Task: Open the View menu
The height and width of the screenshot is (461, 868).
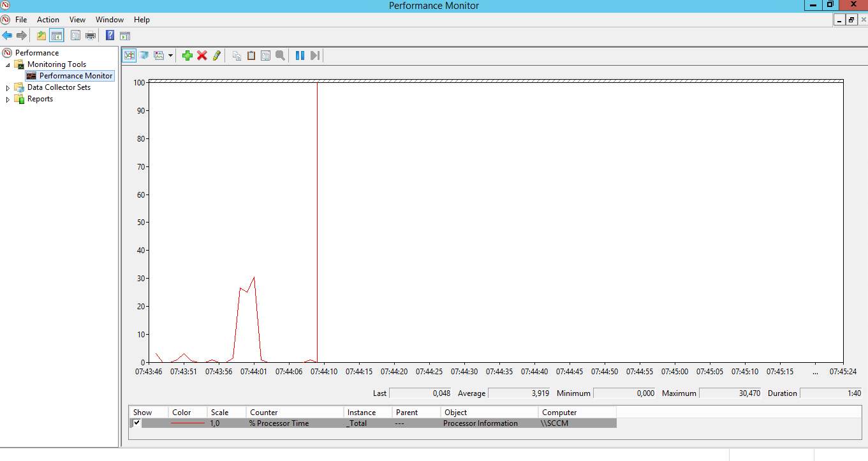Action: click(77, 20)
